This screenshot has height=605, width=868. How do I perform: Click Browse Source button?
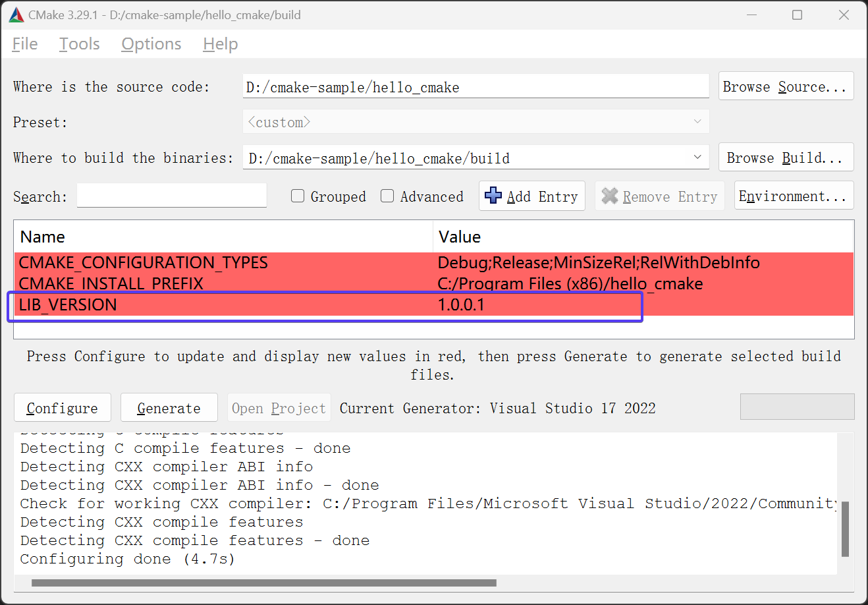[x=785, y=86]
